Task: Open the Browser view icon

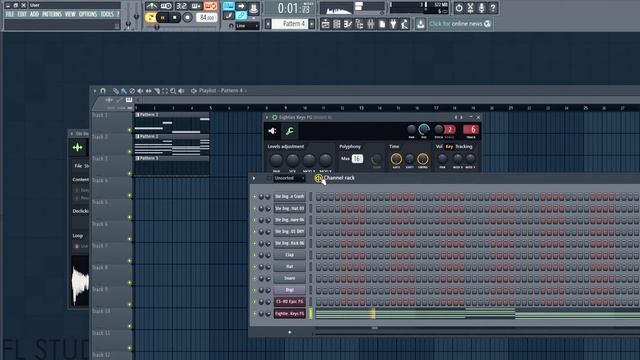Action: 359,24
